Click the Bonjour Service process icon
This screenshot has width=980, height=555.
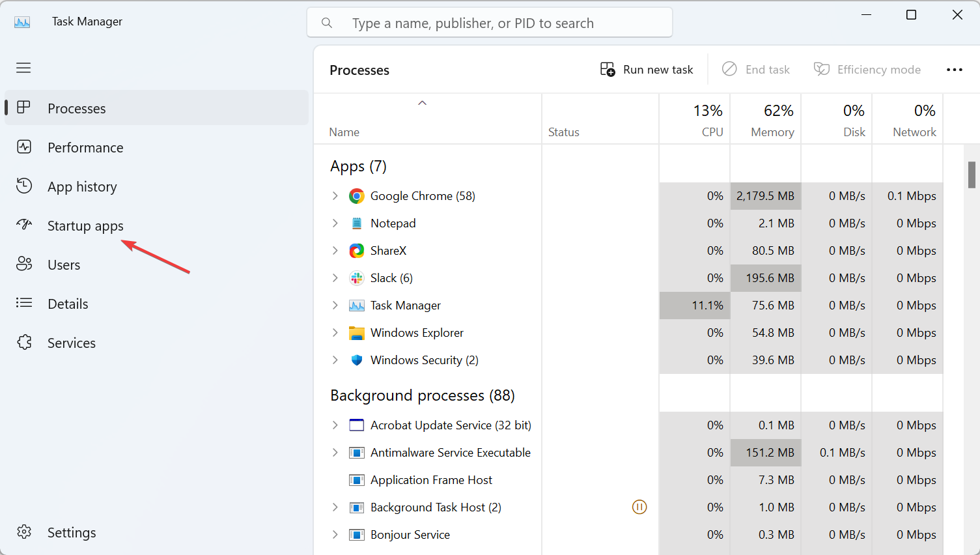357,535
